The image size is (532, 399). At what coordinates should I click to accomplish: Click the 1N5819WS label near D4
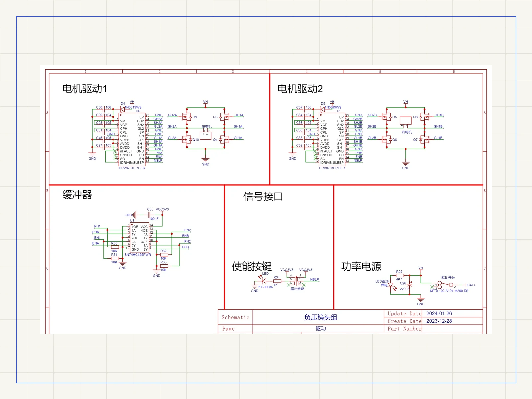click(x=133, y=107)
